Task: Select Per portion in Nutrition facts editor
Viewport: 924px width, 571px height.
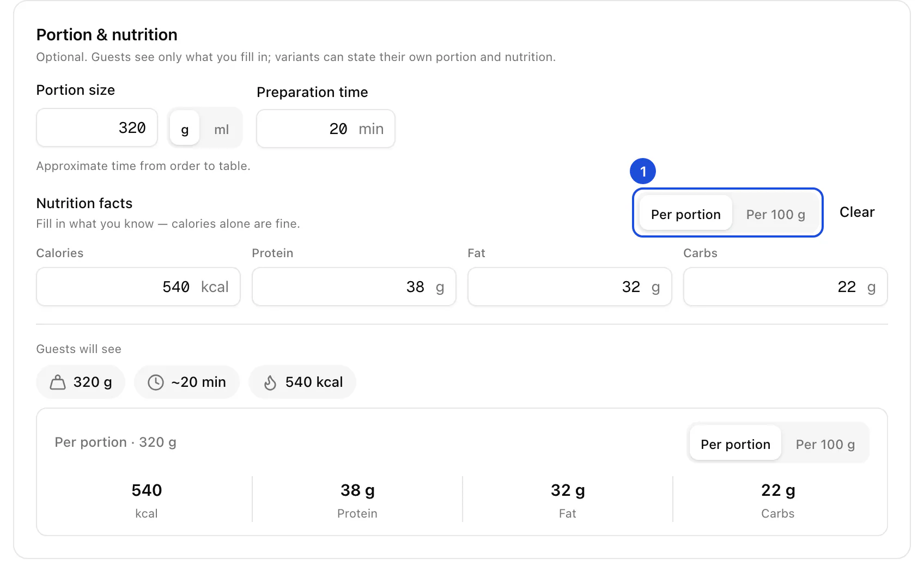Action: [685, 214]
